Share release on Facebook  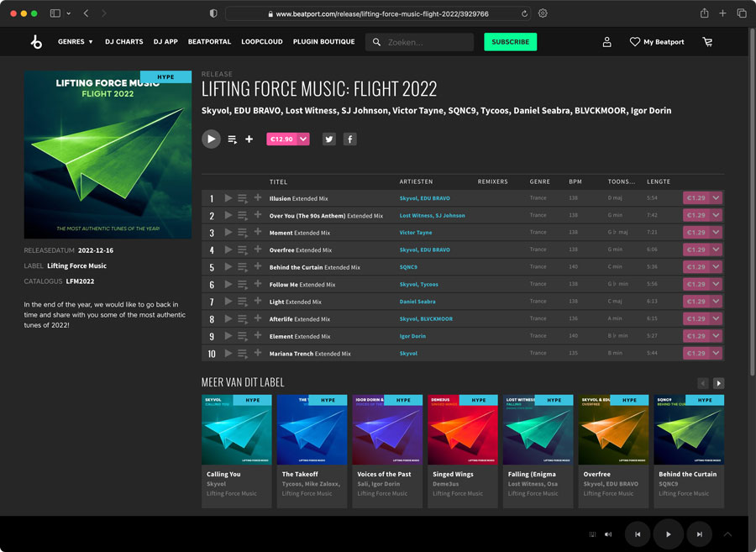[349, 139]
